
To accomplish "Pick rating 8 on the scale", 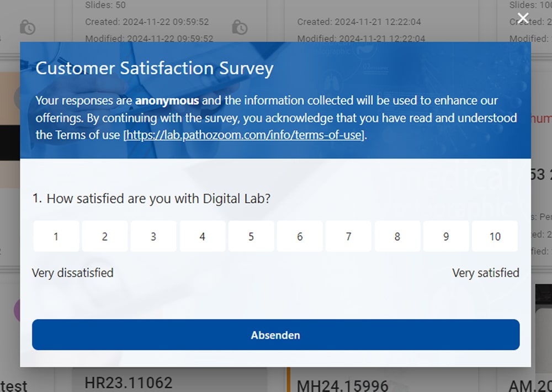I will [x=397, y=236].
